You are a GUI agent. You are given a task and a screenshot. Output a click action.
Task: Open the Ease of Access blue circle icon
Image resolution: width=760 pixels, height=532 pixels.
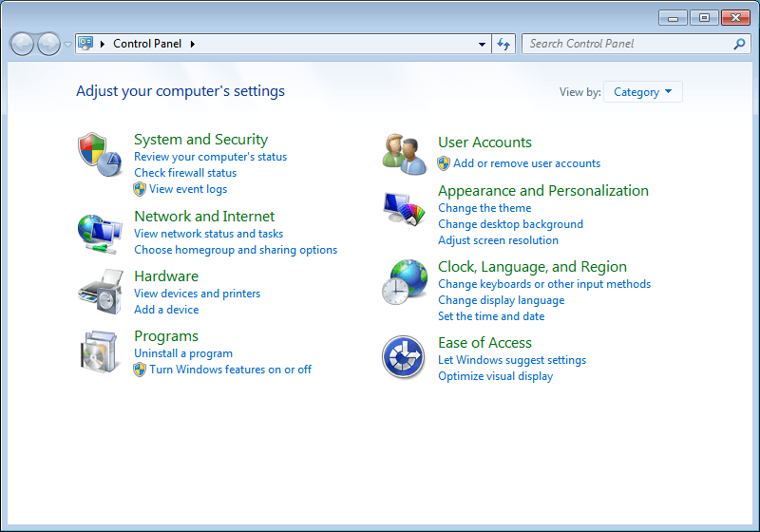[x=403, y=357]
